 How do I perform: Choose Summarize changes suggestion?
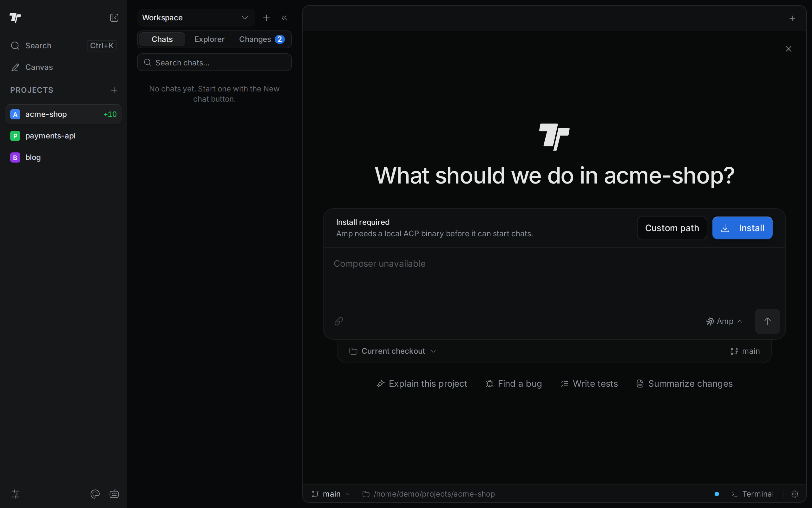tap(684, 384)
